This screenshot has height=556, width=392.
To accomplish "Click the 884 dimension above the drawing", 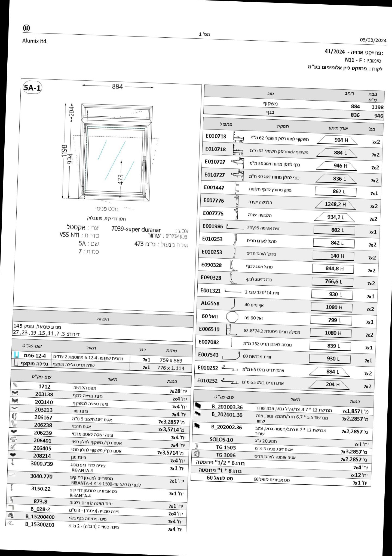I will tap(118, 86).
